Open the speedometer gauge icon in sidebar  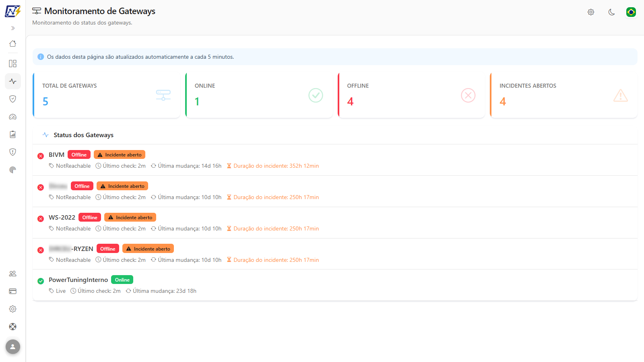pos(13,117)
